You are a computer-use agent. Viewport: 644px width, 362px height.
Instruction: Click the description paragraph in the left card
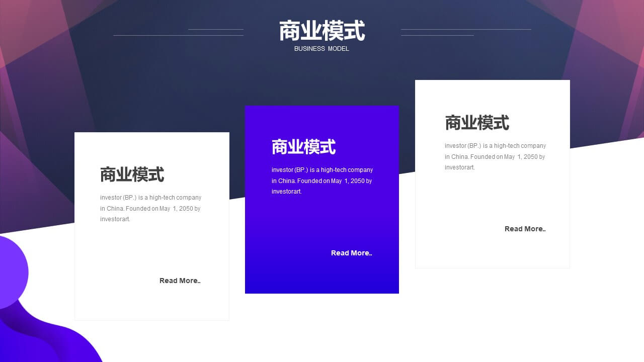click(x=151, y=208)
